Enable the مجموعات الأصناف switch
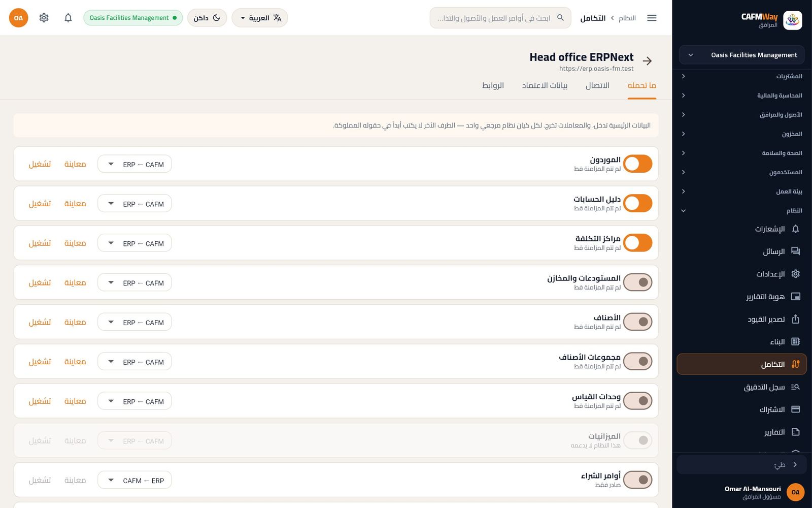Viewport: 812px width, 508px height. (x=637, y=362)
